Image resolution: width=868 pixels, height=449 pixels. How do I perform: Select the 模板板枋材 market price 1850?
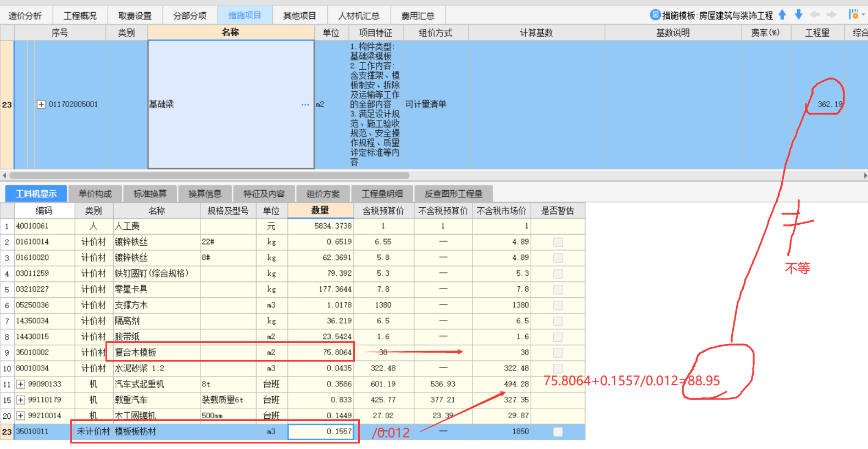502,431
